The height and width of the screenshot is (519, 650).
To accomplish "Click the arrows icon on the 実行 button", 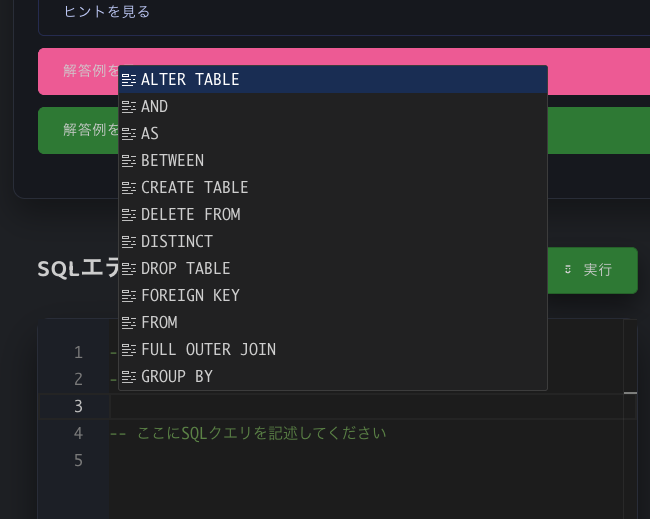I will click(568, 270).
